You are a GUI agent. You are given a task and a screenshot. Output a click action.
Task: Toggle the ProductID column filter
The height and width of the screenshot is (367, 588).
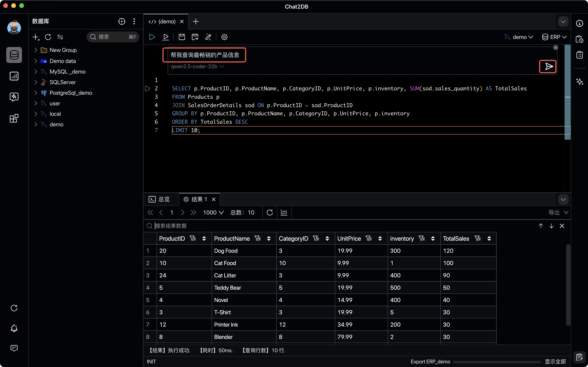point(193,238)
